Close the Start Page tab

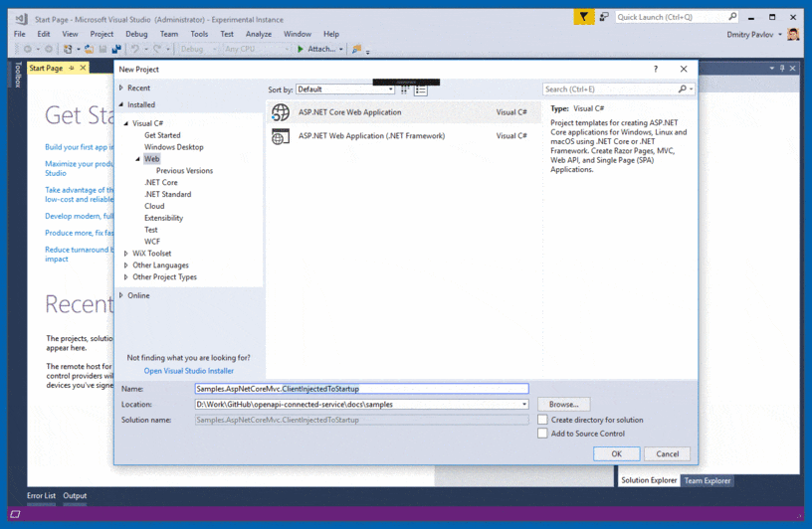83,68
